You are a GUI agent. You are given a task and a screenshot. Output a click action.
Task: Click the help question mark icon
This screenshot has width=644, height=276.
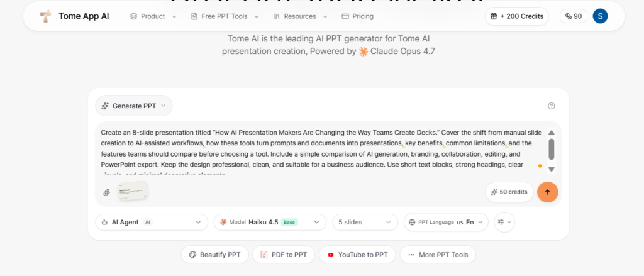(551, 106)
